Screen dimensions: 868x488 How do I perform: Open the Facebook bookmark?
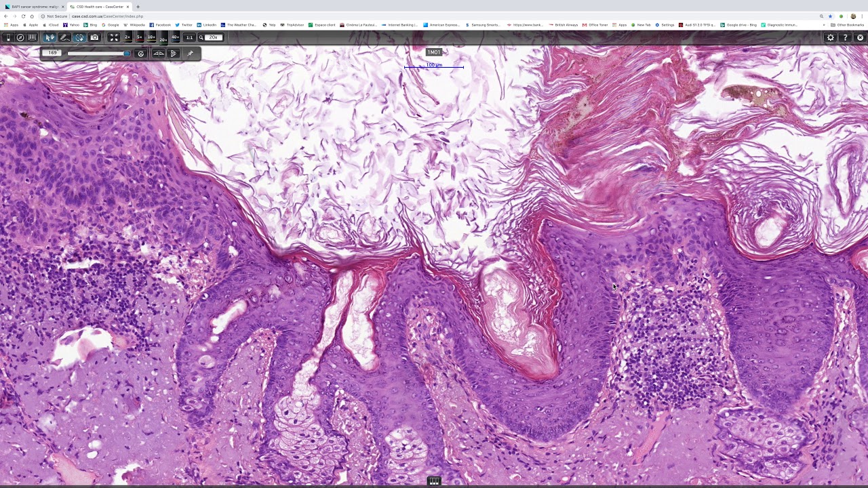160,25
